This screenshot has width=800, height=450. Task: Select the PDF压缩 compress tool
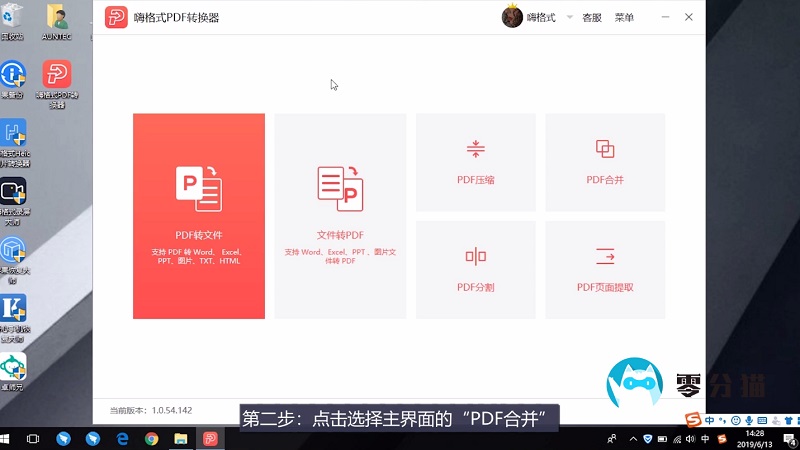[x=475, y=162]
